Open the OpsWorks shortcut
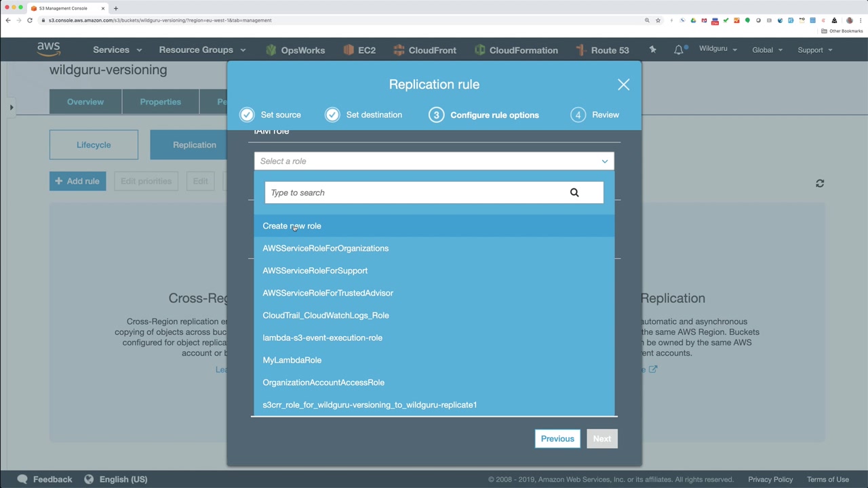This screenshot has height=488, width=868. pos(296,50)
